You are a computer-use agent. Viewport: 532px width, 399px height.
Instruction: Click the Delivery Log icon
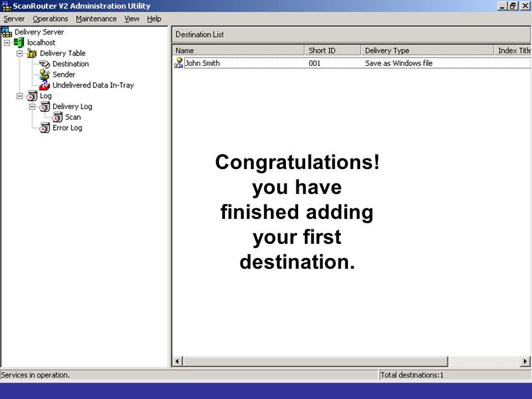point(44,106)
